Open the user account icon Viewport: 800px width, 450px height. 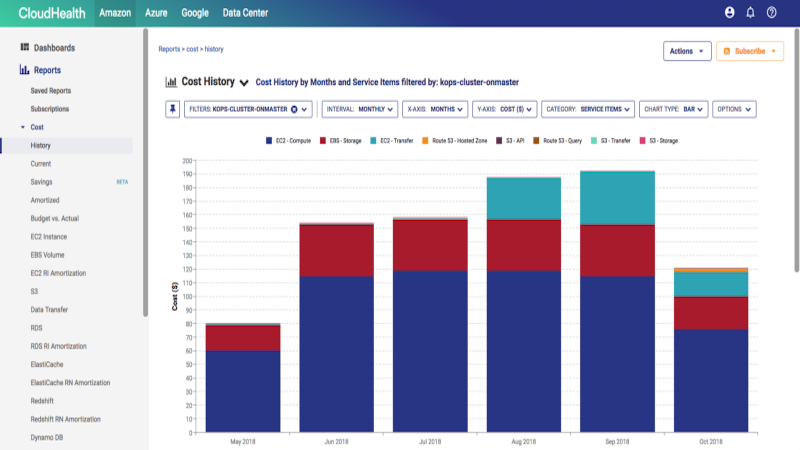(x=730, y=12)
